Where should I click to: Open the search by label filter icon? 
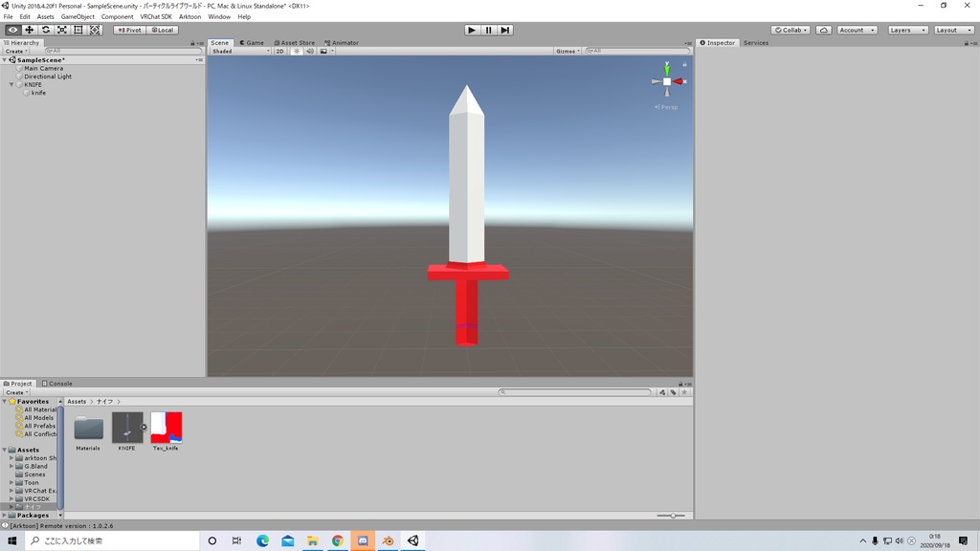tap(673, 392)
